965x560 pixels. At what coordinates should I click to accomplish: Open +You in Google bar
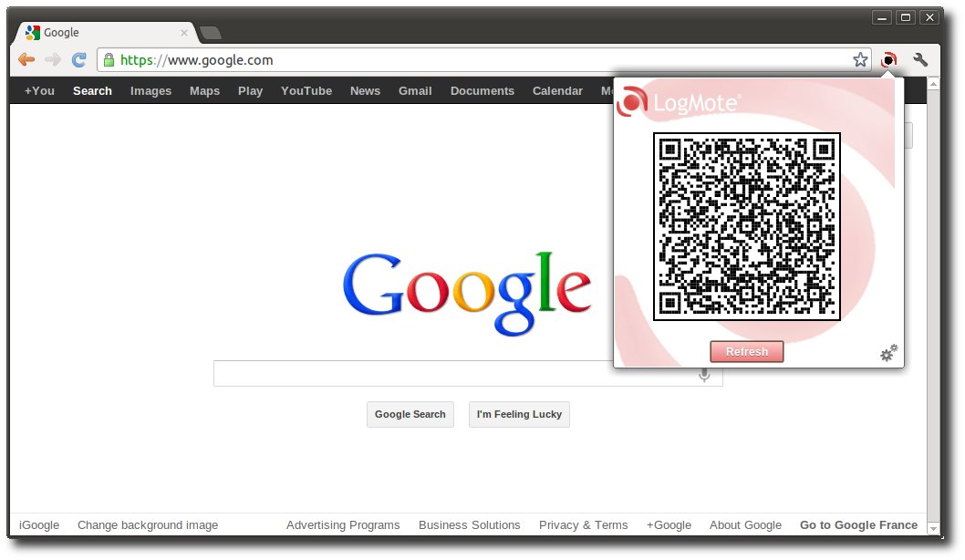coord(39,90)
